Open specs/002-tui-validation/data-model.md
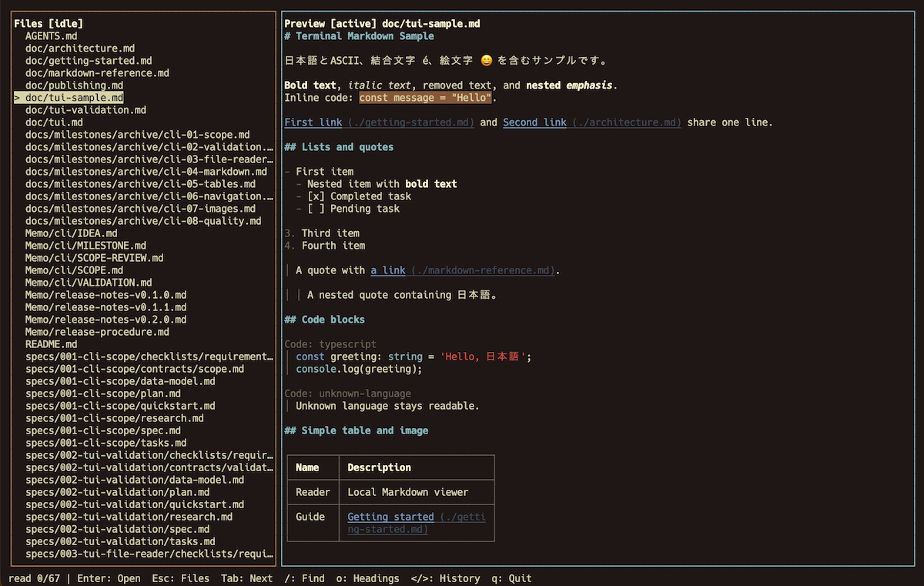 [135, 480]
